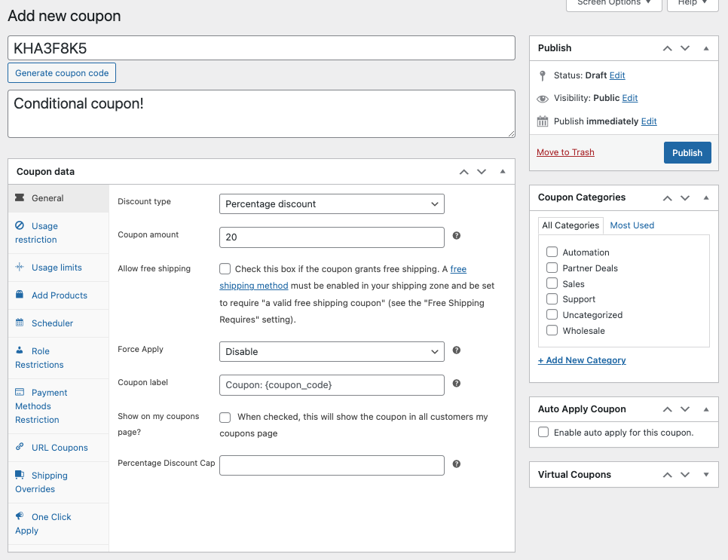
Task: Click the Percentage Discount Cap field
Action: pyautogui.click(x=332, y=465)
